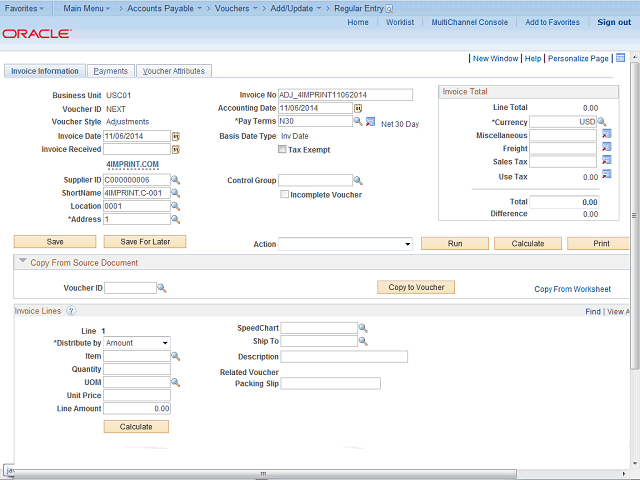Click the Pay Terms lookup magnifier
The height and width of the screenshot is (480, 640).
(x=358, y=122)
